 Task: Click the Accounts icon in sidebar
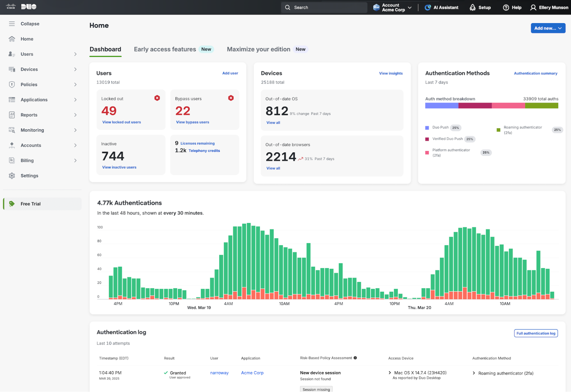pos(12,145)
